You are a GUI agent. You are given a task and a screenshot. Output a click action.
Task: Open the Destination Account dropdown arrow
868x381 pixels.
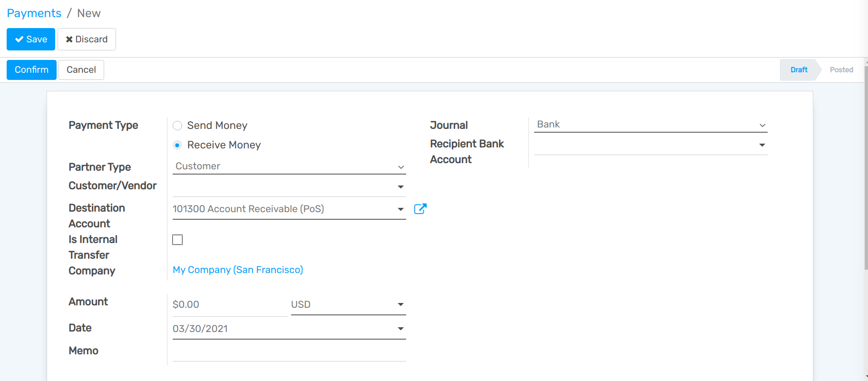click(400, 209)
